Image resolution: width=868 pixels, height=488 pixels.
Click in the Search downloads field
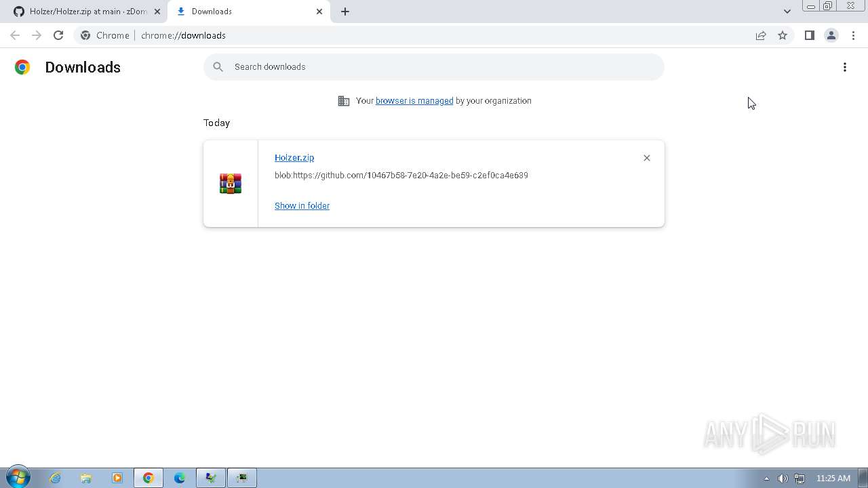click(x=434, y=66)
